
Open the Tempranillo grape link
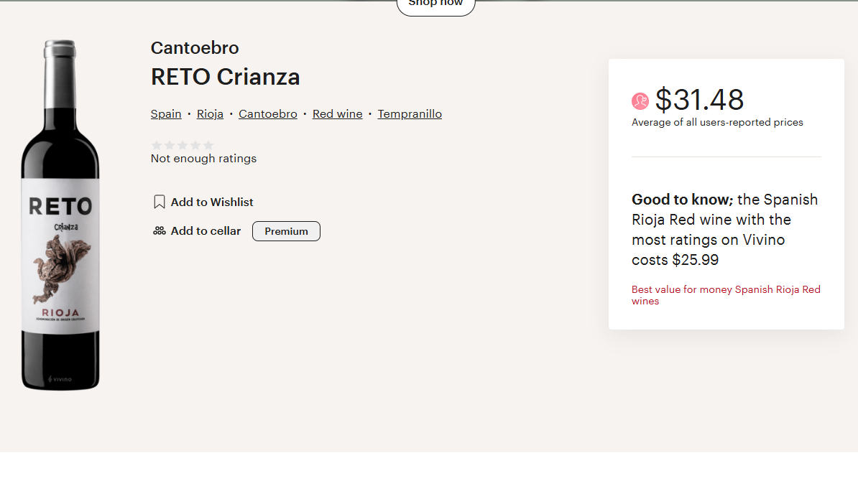[x=410, y=114]
